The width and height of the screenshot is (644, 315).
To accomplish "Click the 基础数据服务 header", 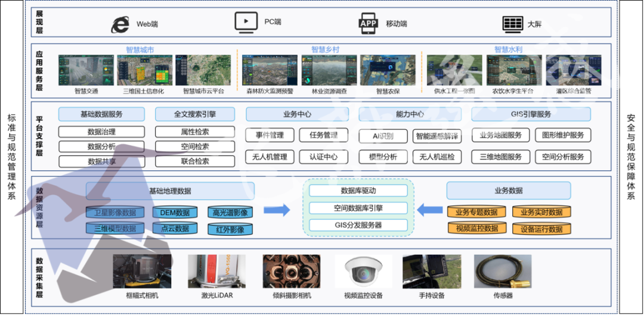I will point(101,114).
